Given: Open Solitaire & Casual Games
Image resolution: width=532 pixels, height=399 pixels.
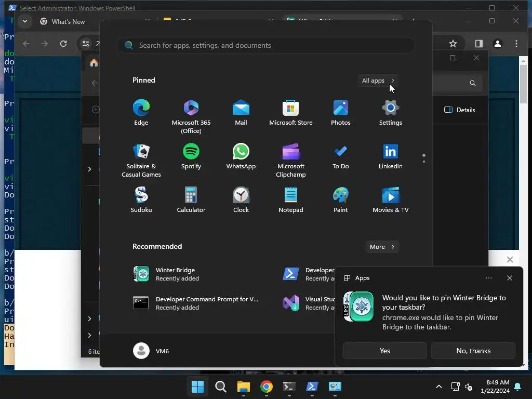Looking at the screenshot, I should tap(141, 161).
